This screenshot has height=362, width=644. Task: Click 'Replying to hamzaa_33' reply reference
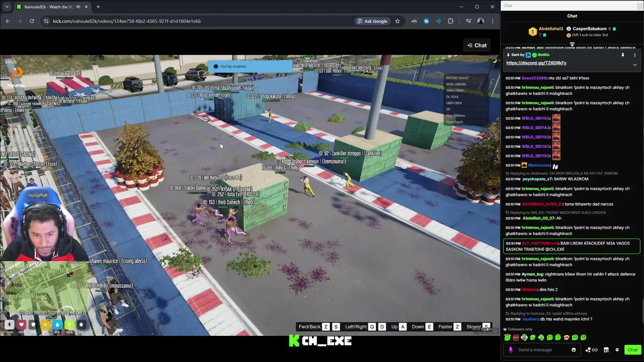click(546, 313)
